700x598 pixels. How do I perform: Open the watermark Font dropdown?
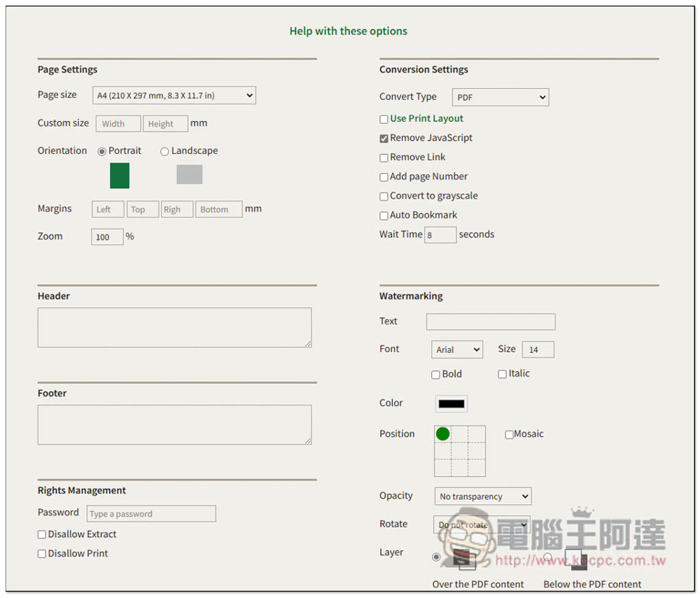(457, 349)
